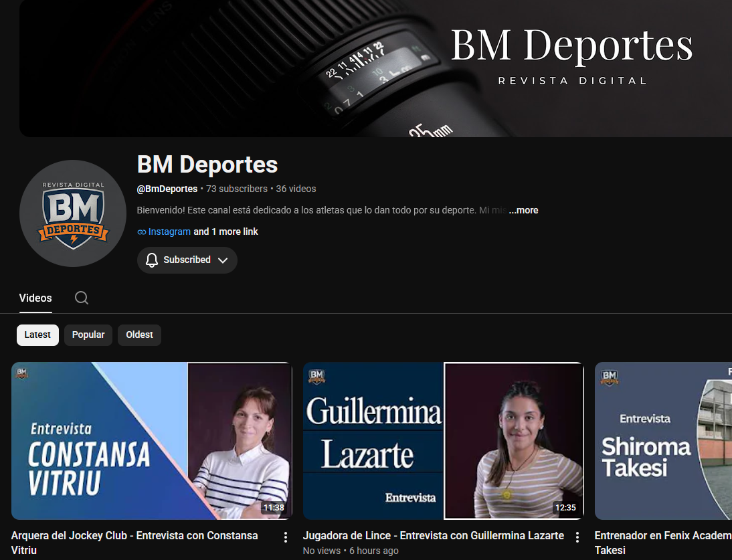Image resolution: width=732 pixels, height=560 pixels.
Task: Filter videos by Oldest
Action: click(x=140, y=335)
